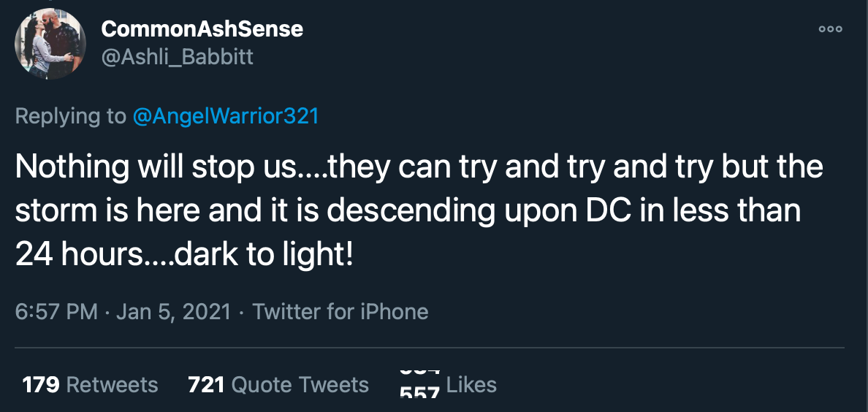
Task: Click the '24 hours....dark to light!' line
Action: point(184,253)
